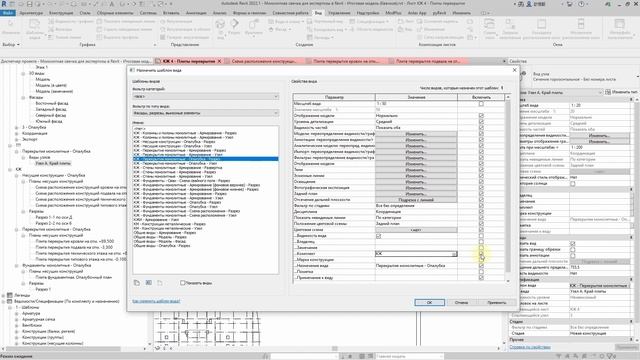Select Арматурная сетка in project browser

click(38, 319)
